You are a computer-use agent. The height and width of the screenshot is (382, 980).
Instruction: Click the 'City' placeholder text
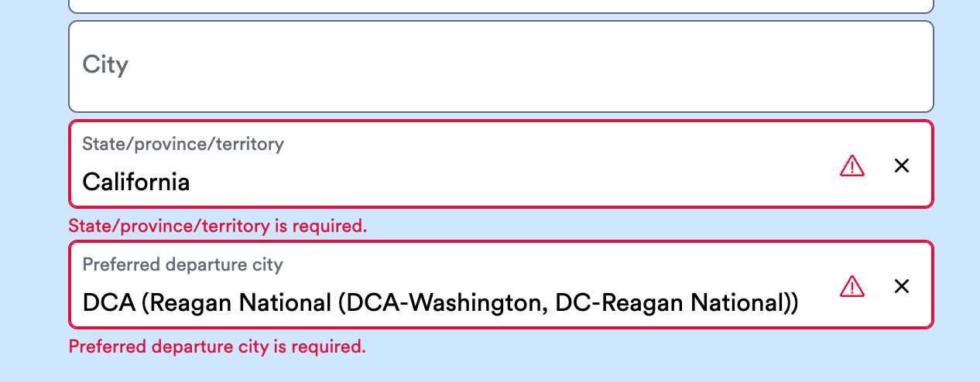point(105,64)
